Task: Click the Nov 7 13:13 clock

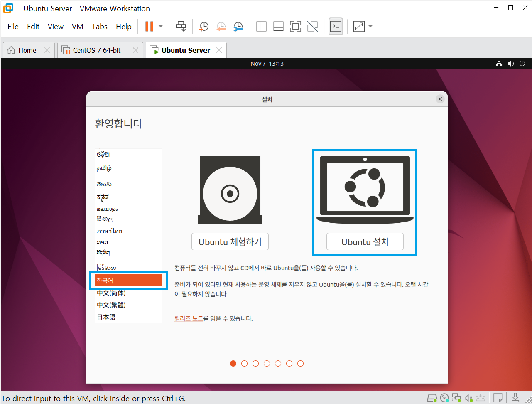Action: 267,64
